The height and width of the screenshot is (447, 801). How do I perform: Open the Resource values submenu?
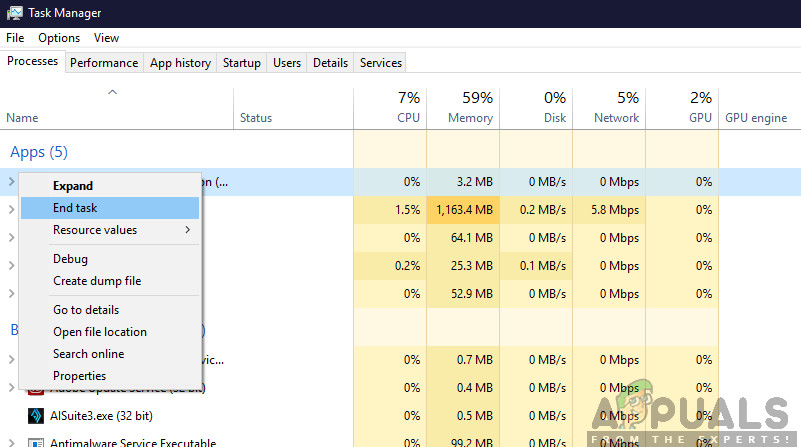(110, 230)
